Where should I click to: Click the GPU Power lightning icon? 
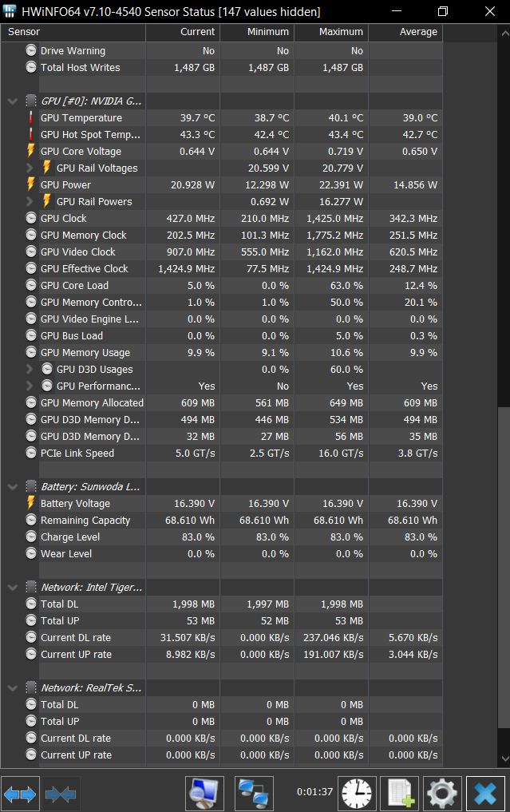pos(30,184)
